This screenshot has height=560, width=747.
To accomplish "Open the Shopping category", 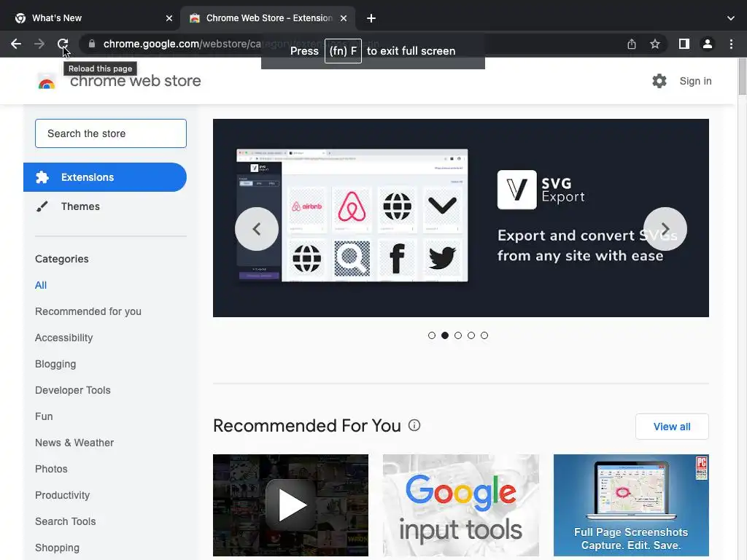I will tap(57, 548).
